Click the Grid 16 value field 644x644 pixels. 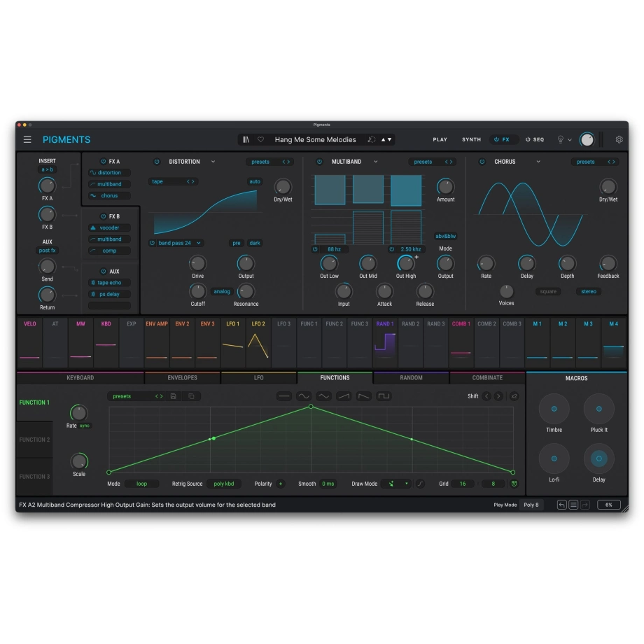463,484
